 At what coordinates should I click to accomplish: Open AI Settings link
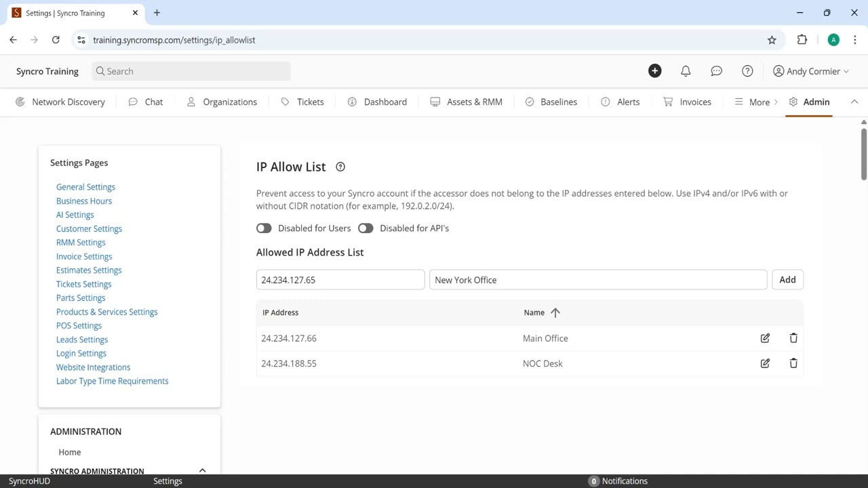[x=75, y=215]
